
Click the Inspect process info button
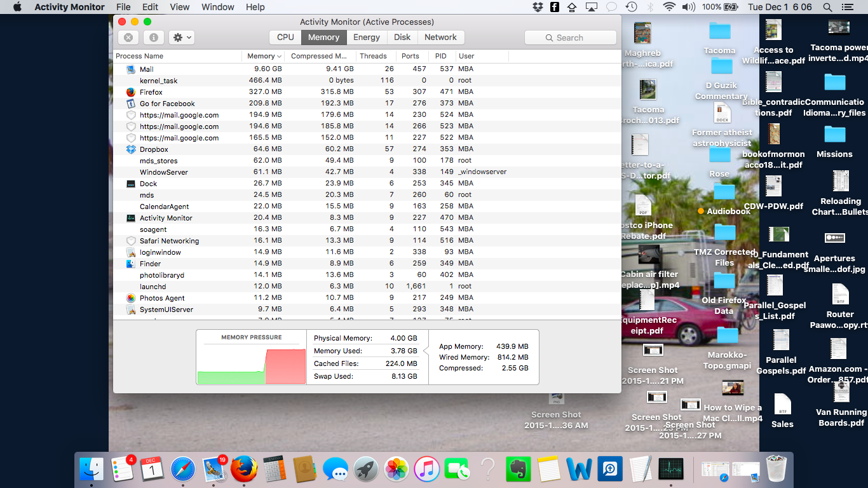(x=153, y=37)
